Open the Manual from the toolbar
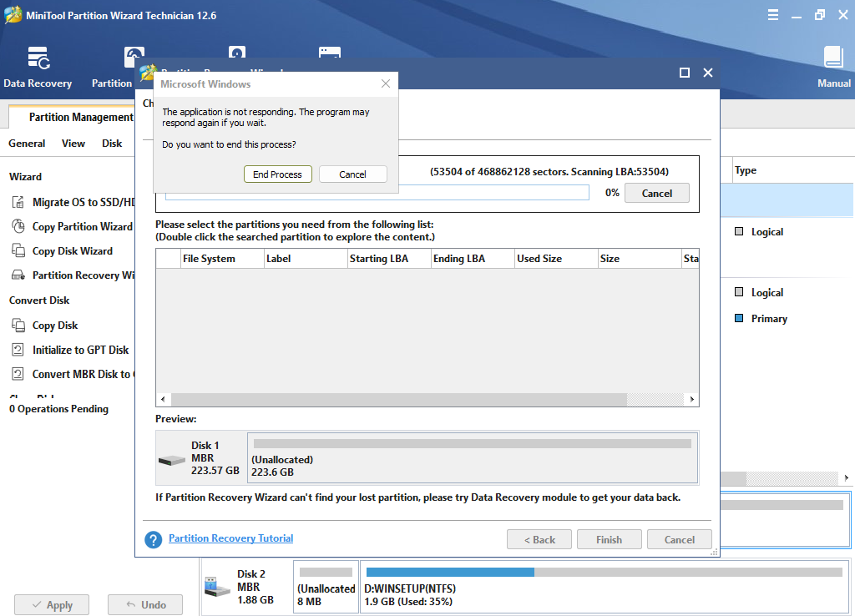The width and height of the screenshot is (855, 616). pyautogui.click(x=834, y=67)
